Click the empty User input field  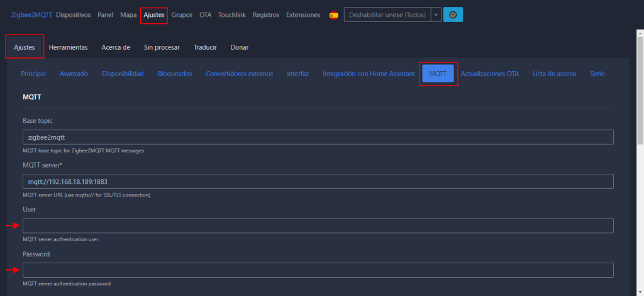pyautogui.click(x=318, y=225)
